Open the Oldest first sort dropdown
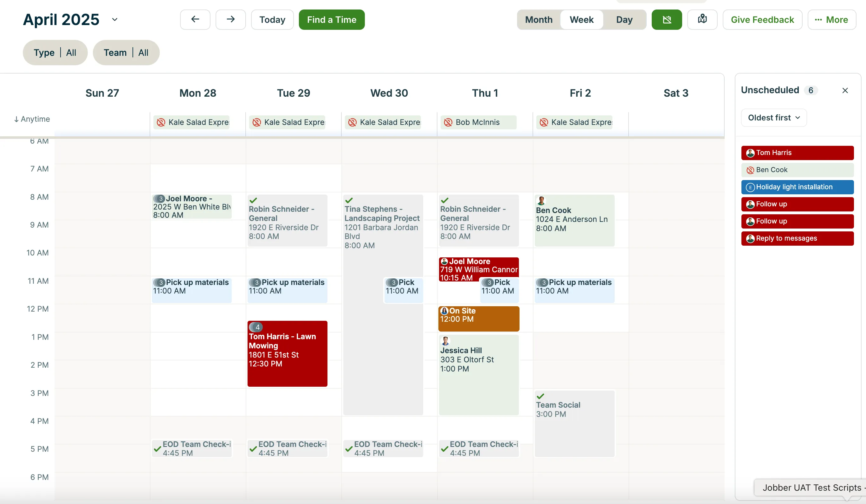Viewport: 866px width, 504px height. [x=773, y=118]
